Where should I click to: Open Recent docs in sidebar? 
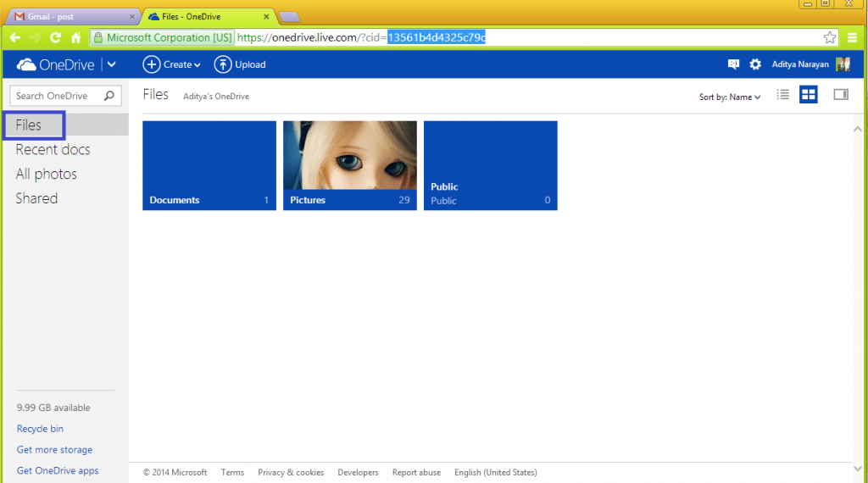click(x=53, y=149)
